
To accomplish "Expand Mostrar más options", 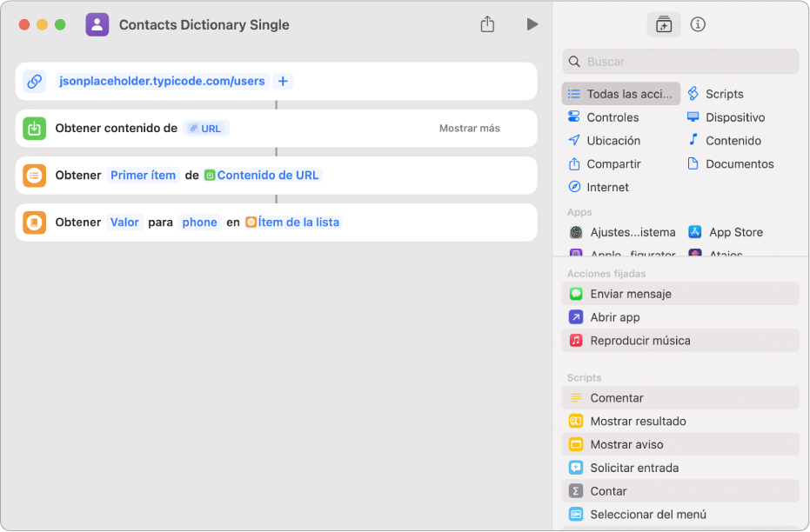I will 469,129.
